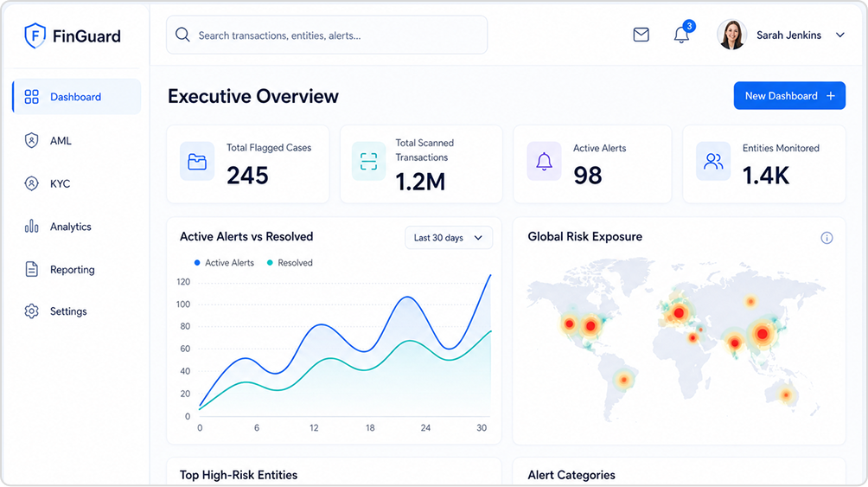Screen dimensions: 868x487
Task: Click the Total Scanned Transactions scan icon
Action: point(368,161)
